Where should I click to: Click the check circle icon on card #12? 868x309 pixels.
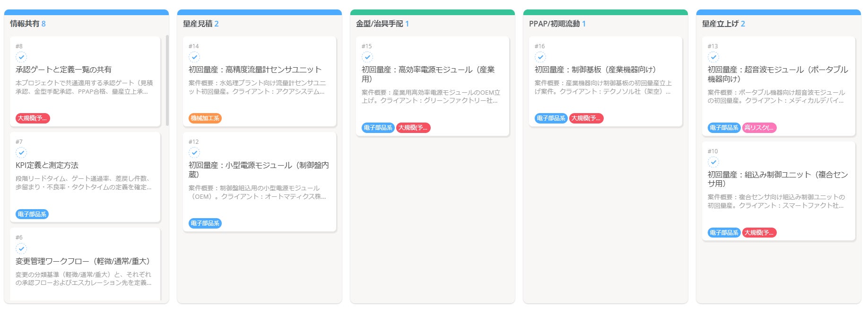(194, 153)
